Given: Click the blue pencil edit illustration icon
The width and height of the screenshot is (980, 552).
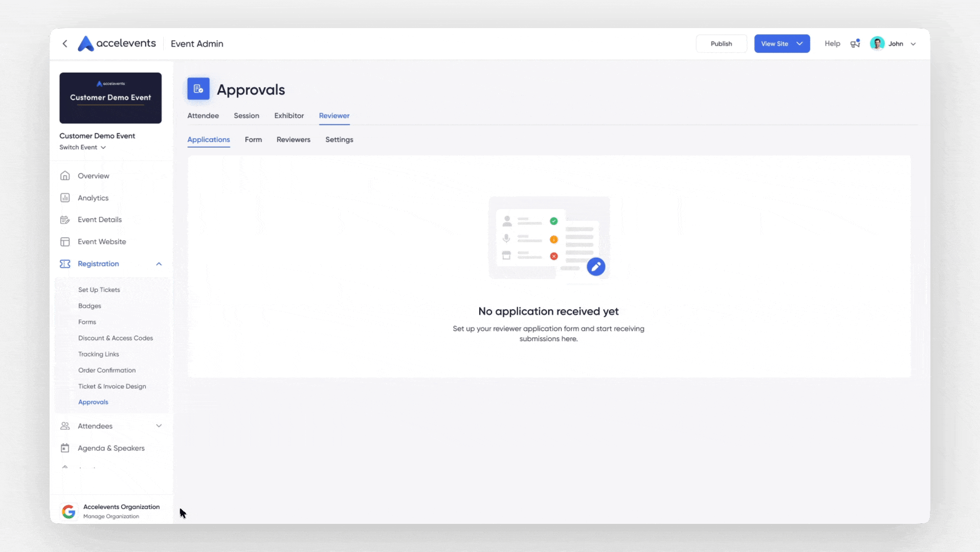Looking at the screenshot, I should [x=596, y=267].
